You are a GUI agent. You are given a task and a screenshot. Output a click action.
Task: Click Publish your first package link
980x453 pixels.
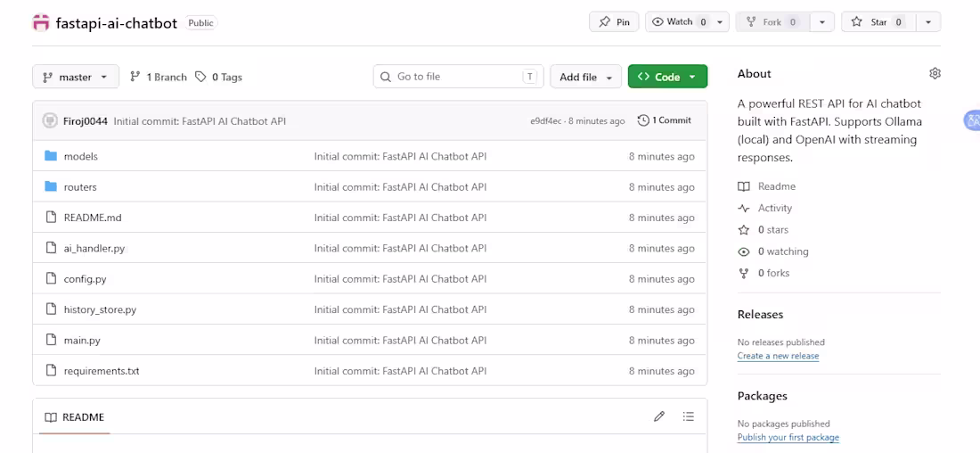point(788,437)
